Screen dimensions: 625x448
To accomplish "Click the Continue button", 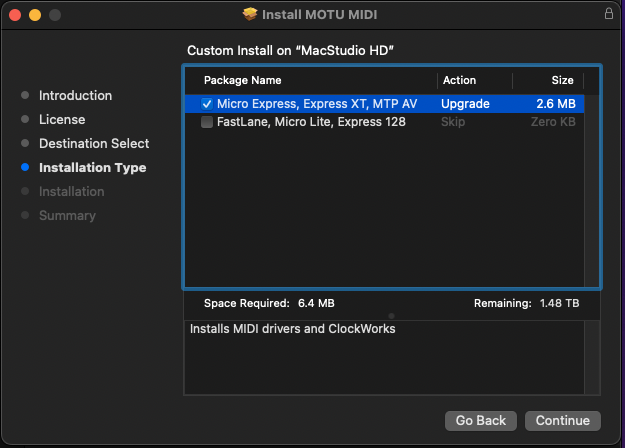I will coord(562,420).
